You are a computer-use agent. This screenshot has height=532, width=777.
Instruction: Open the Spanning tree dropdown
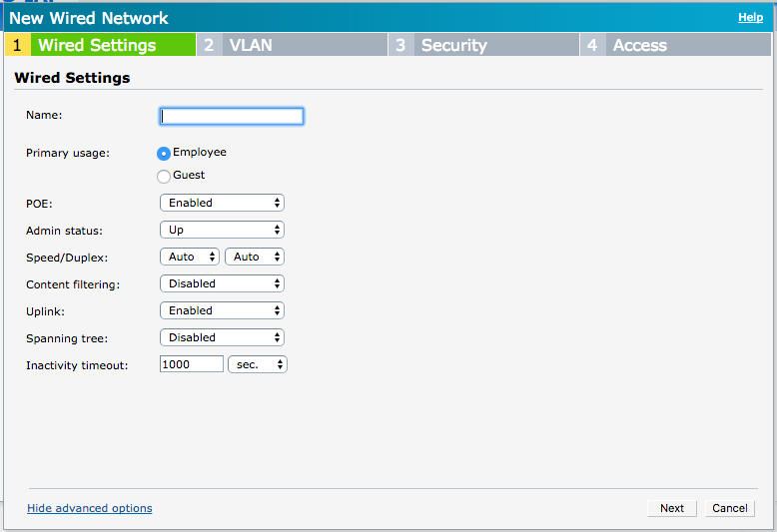point(222,337)
